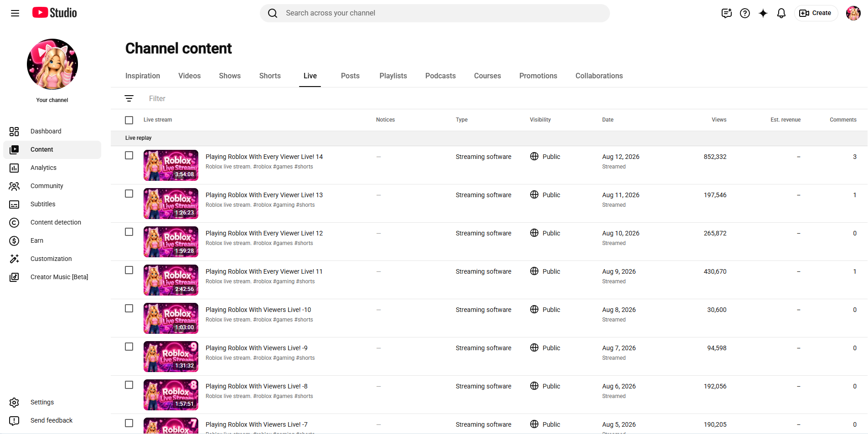
Task: Sort by the Views column header
Action: [x=719, y=120]
